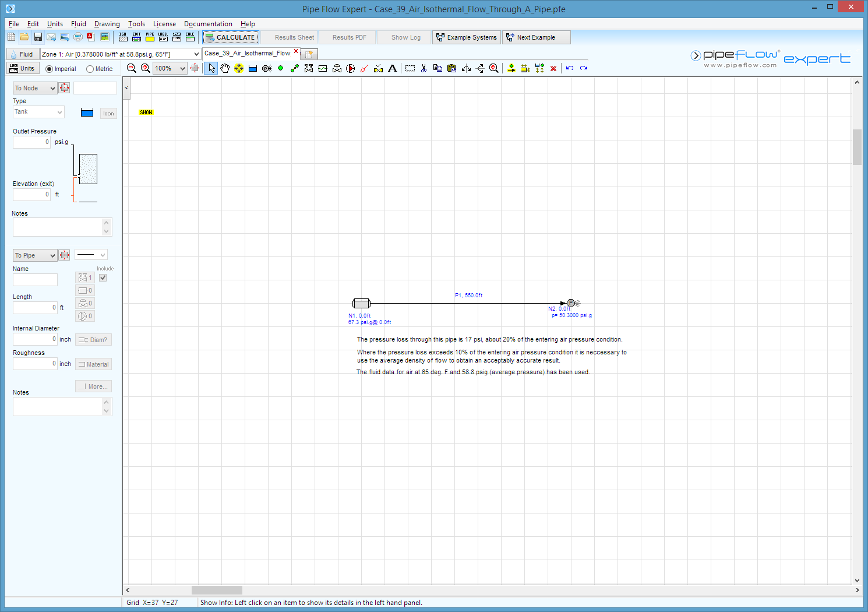Open the Fluid menu
Screen dimensions: 868x612
point(79,24)
